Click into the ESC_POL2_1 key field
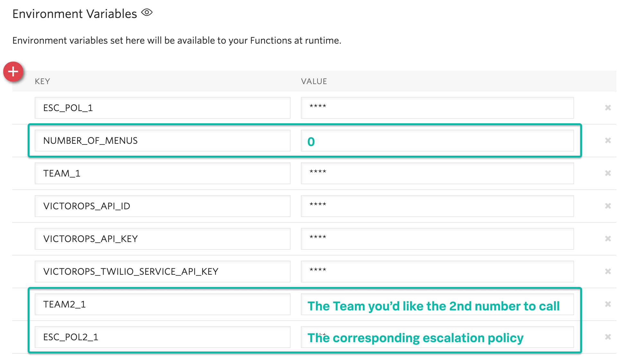Screen dimensions: 630x364 click(x=162, y=337)
